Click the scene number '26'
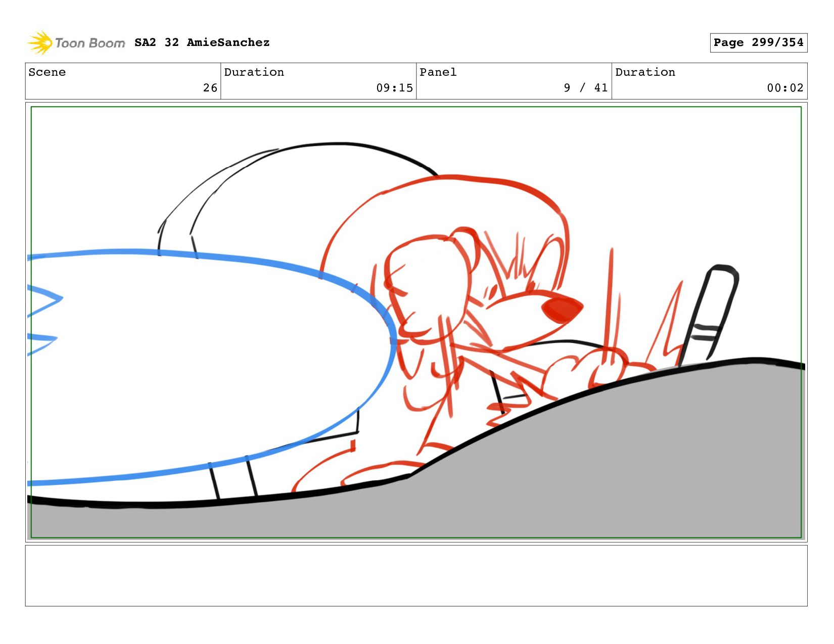 210,88
